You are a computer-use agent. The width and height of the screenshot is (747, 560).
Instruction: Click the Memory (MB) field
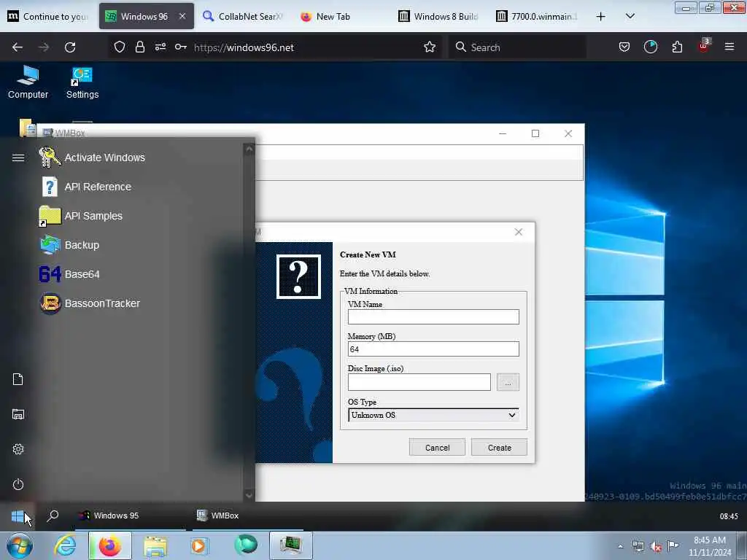coord(433,349)
